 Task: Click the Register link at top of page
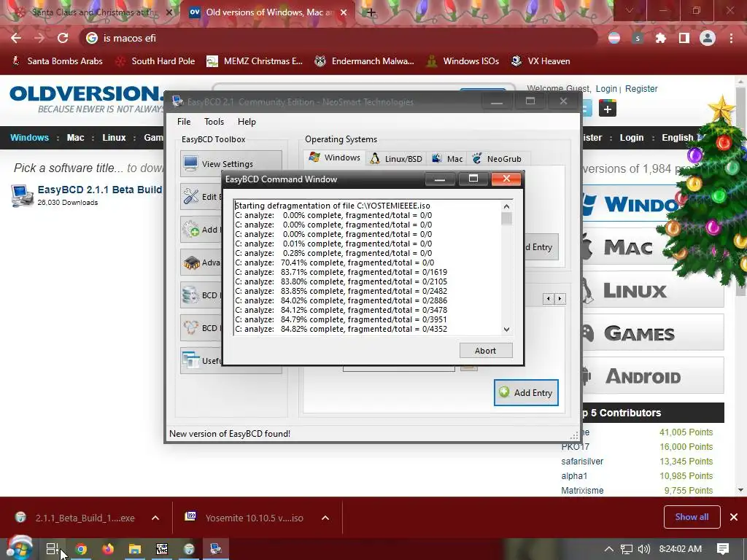(641, 88)
